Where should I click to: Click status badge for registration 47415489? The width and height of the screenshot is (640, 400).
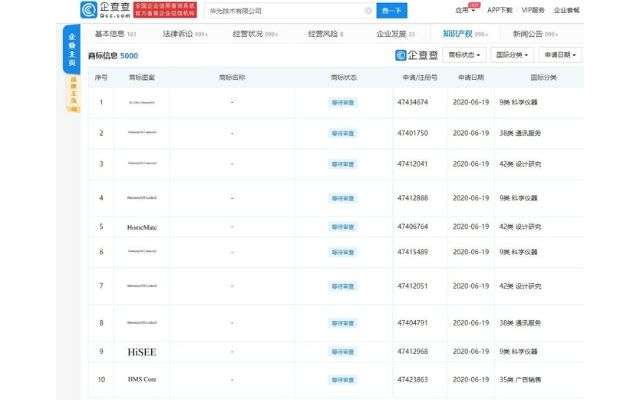coord(342,252)
